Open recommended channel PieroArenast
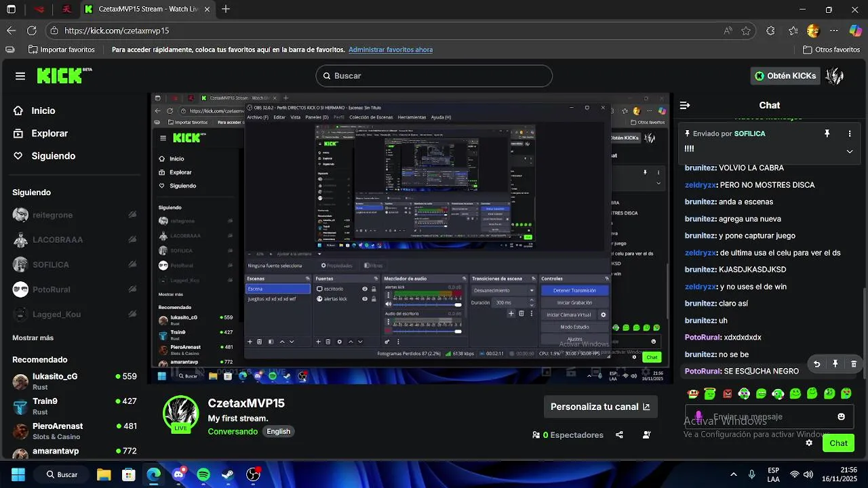 (x=75, y=431)
